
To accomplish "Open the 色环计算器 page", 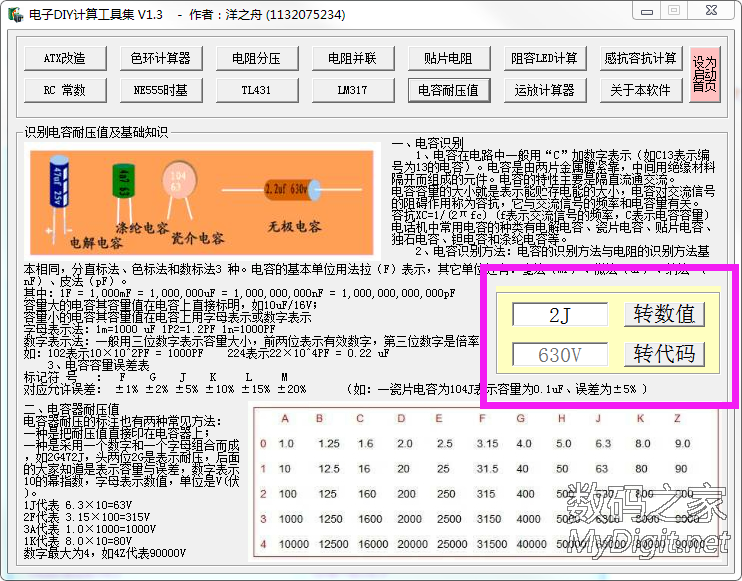I will coord(161,58).
